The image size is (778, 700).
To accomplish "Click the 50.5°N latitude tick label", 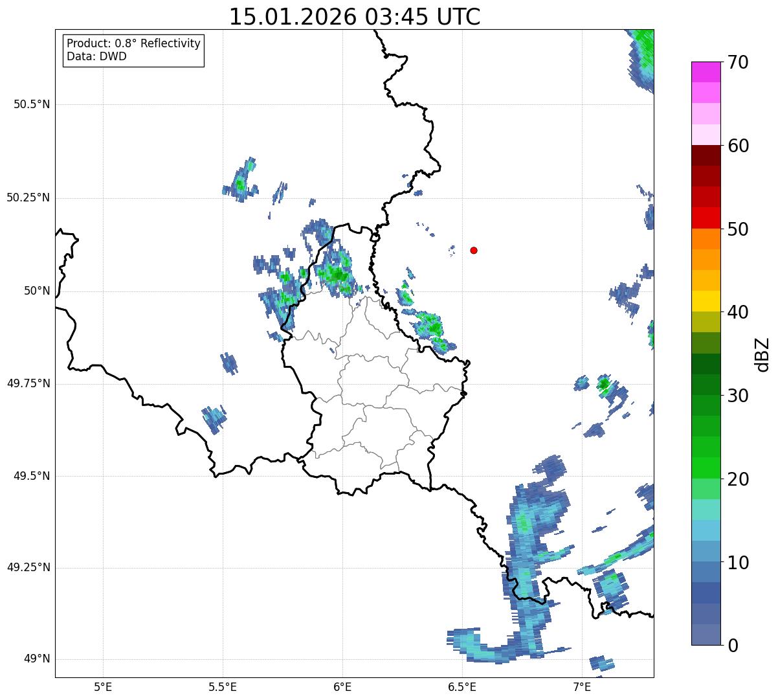I will 32,104.
